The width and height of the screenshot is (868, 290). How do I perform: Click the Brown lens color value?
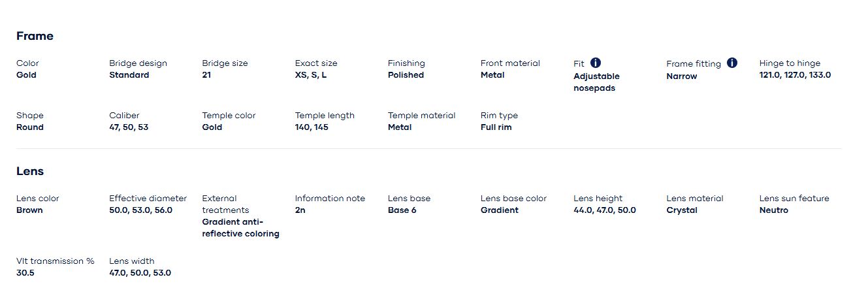point(29,210)
